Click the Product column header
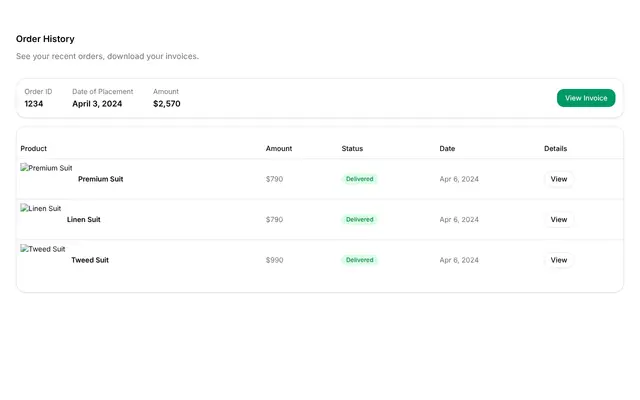Image resolution: width=640 pixels, height=400 pixels. coord(33,149)
